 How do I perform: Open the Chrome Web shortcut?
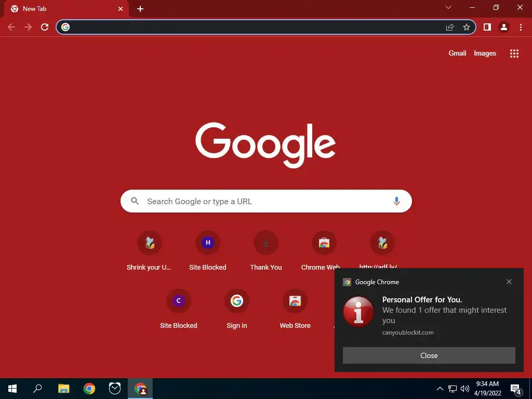coord(324,249)
